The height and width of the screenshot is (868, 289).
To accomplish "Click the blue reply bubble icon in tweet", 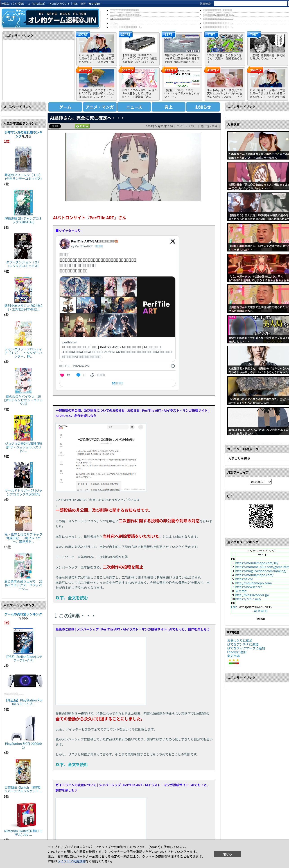I will (x=78, y=375).
